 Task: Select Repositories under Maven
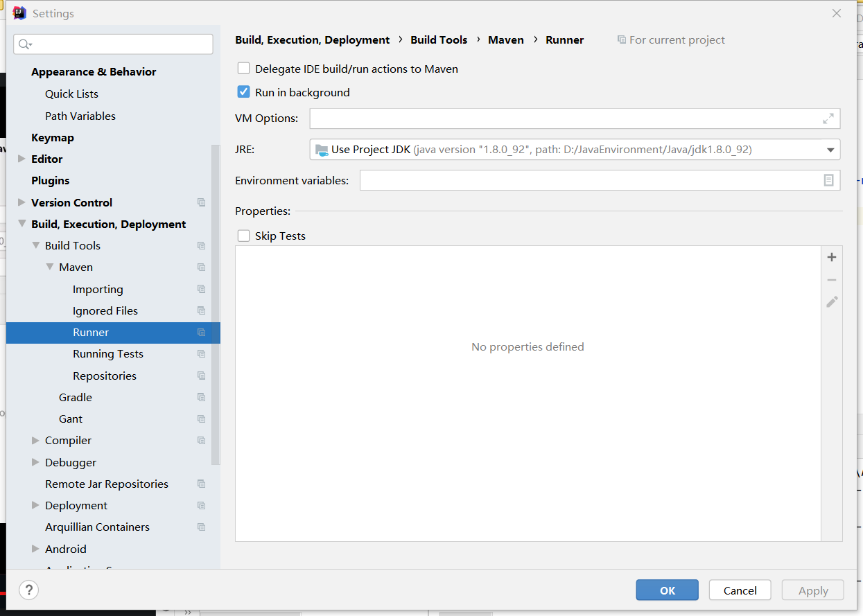pyautogui.click(x=105, y=376)
